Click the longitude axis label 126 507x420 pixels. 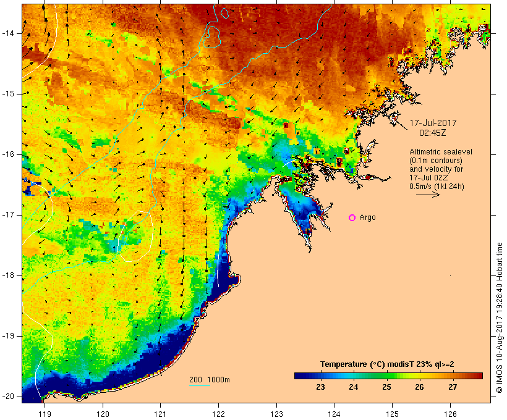point(450,414)
